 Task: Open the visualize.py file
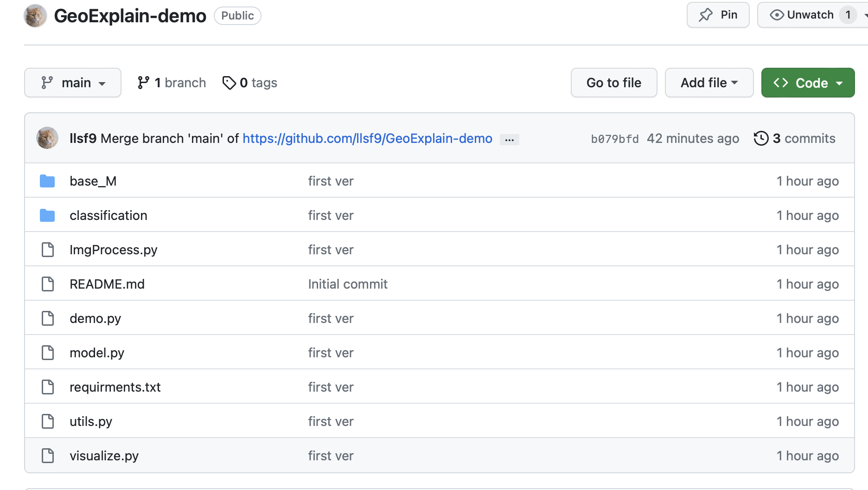(104, 456)
